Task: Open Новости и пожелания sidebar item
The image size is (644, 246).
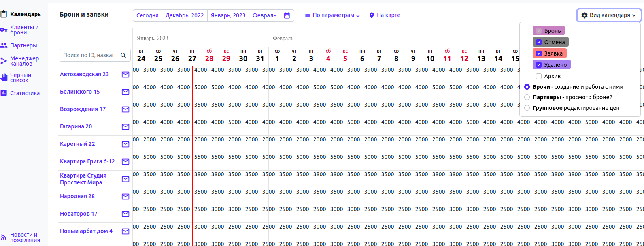Action: click(25, 237)
